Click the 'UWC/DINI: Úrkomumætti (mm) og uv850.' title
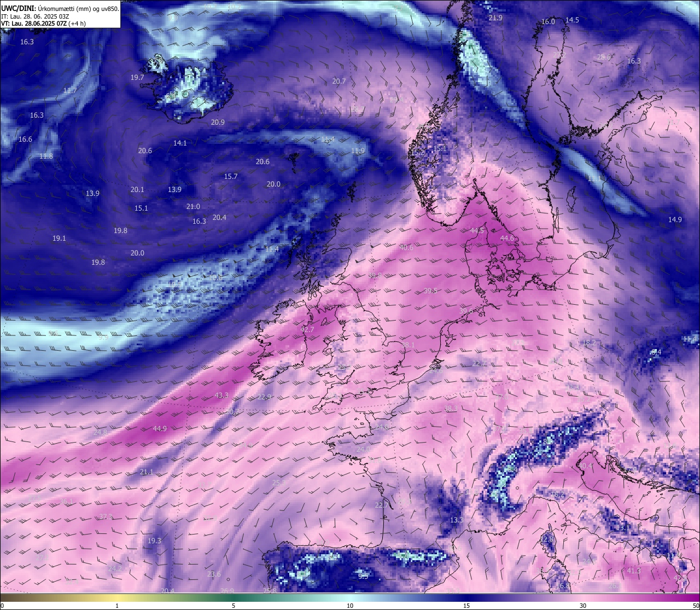Screen dimensions: 700x610 (60, 9)
